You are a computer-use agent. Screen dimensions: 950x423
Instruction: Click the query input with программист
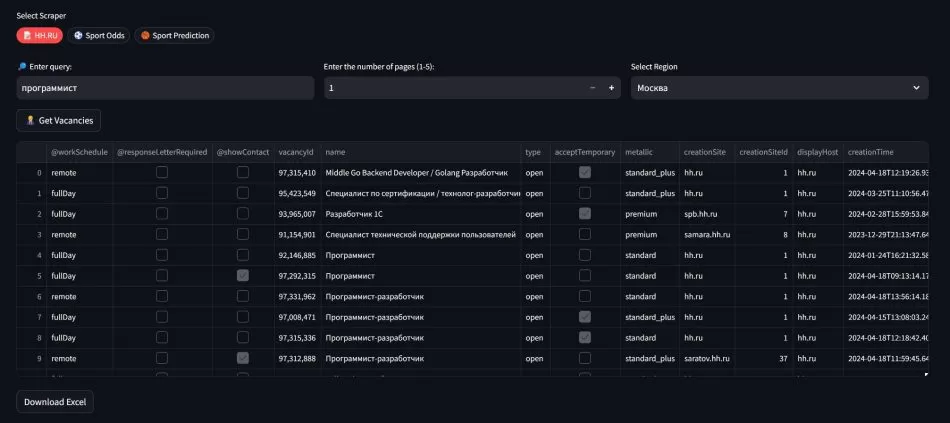[x=164, y=88]
